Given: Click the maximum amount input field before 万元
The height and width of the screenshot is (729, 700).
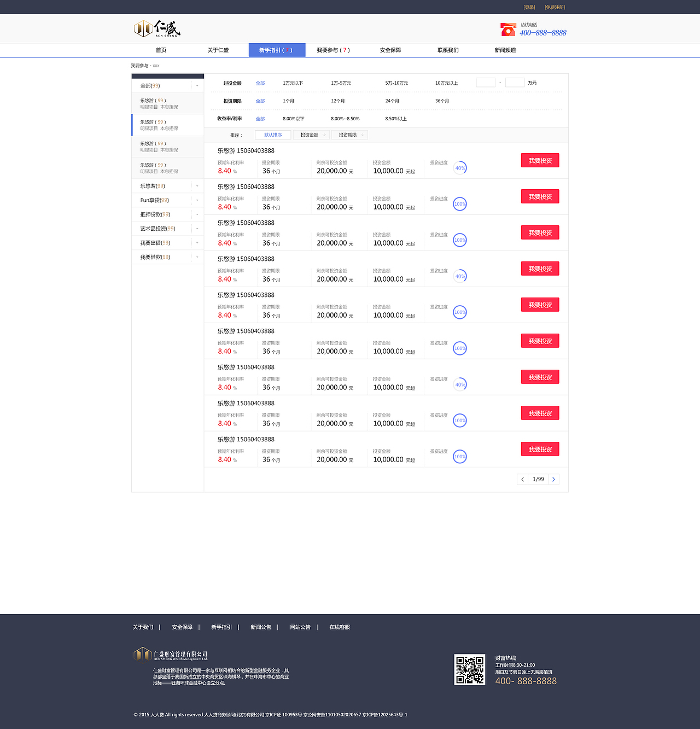Looking at the screenshot, I should click(515, 83).
